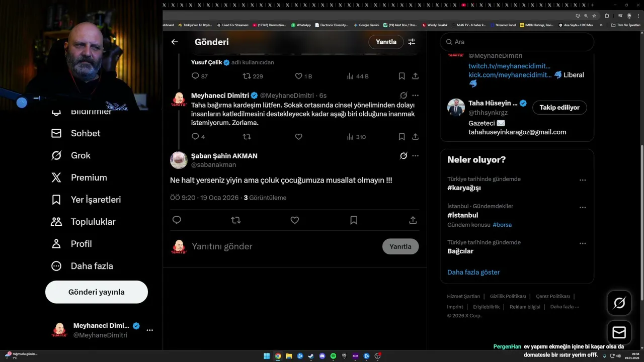Reply to Meyhaneci Dimitri's tweet with 4 replies

(198, 136)
